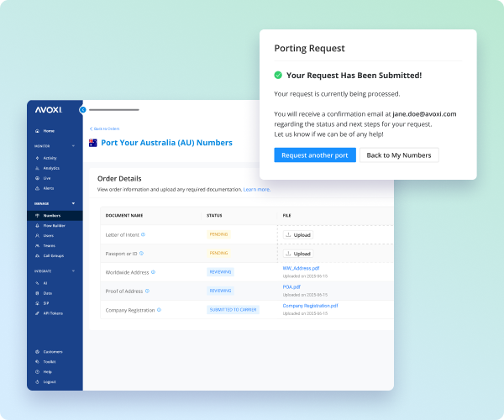Click the Logout icon
504x420 pixels.
[x=37, y=381]
